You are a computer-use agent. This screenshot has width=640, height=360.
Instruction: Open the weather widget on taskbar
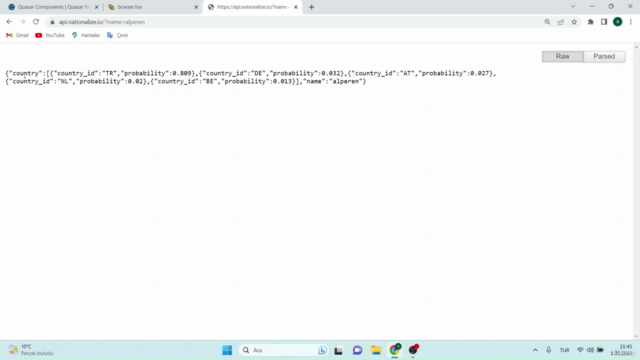[x=31, y=350]
